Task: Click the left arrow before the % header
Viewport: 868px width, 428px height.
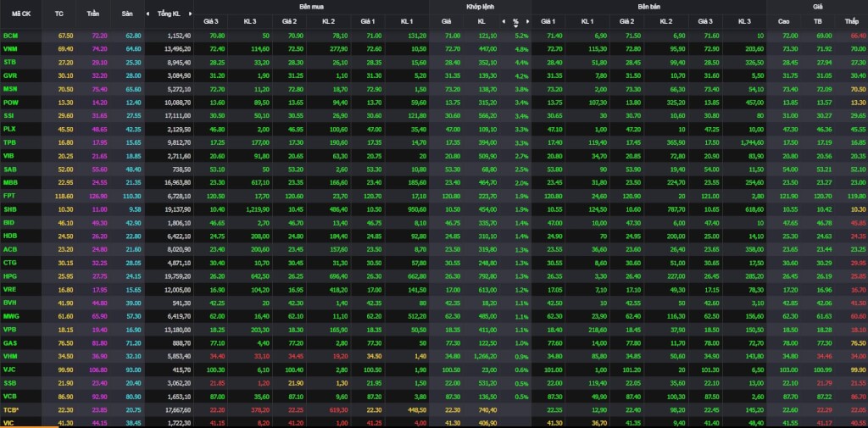Action: point(504,21)
